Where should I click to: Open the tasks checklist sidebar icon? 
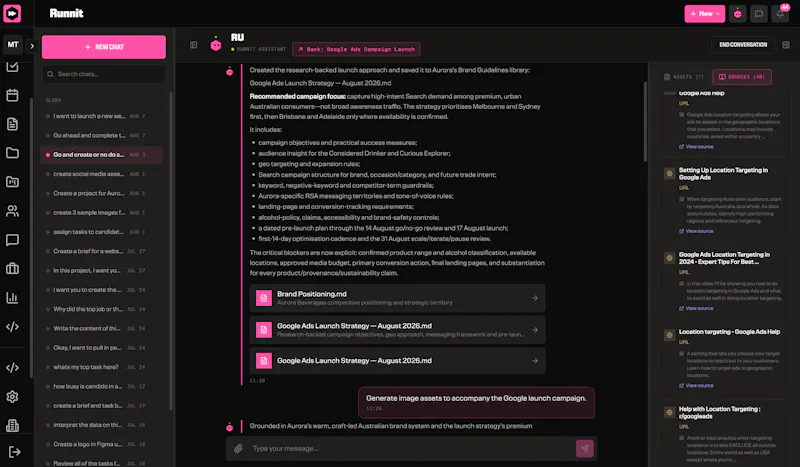click(13, 66)
